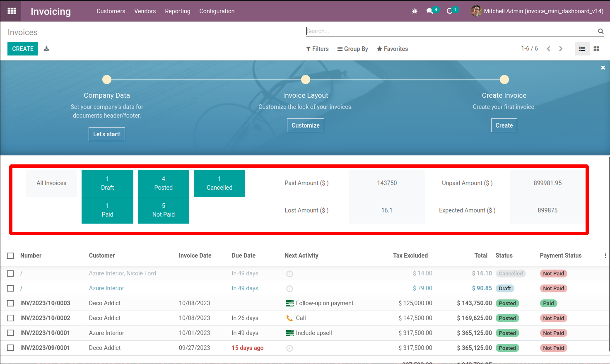Image resolution: width=610 pixels, height=364 pixels.
Task: Check the box for INV/2023/10/0002
Action: coord(10,318)
